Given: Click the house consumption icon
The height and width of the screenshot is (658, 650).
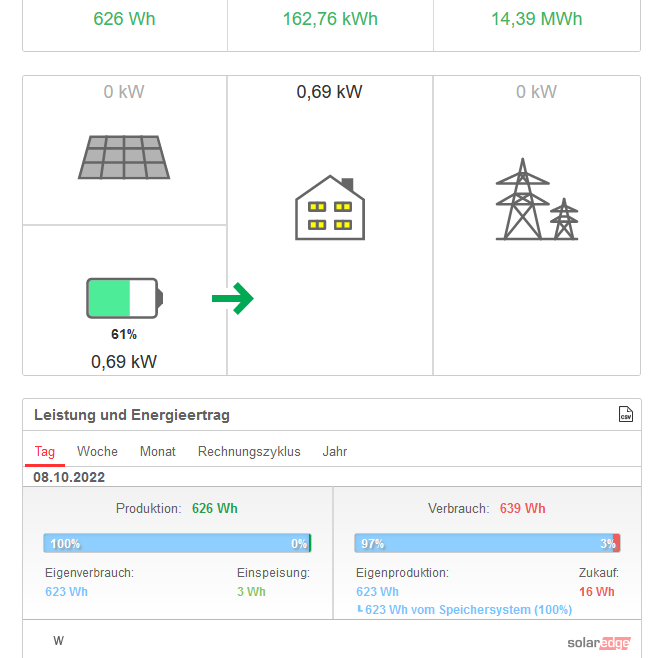Looking at the screenshot, I should (330, 207).
